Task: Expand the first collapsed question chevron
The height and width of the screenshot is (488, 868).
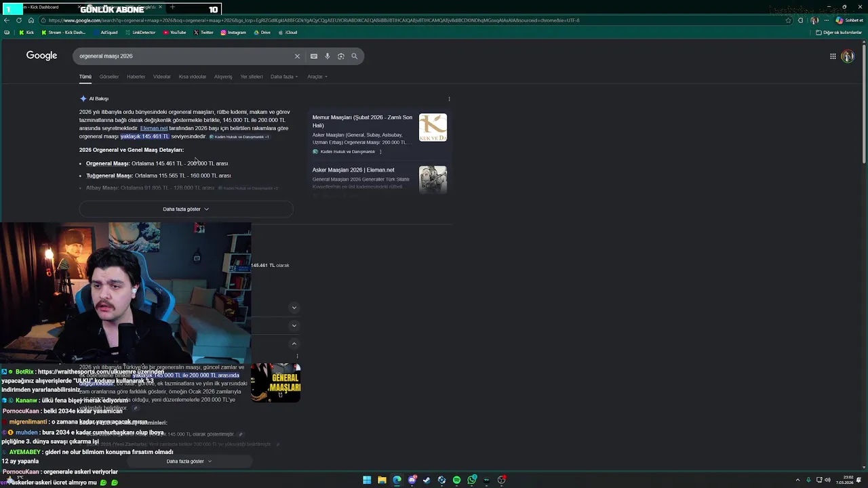Action: pyautogui.click(x=294, y=308)
